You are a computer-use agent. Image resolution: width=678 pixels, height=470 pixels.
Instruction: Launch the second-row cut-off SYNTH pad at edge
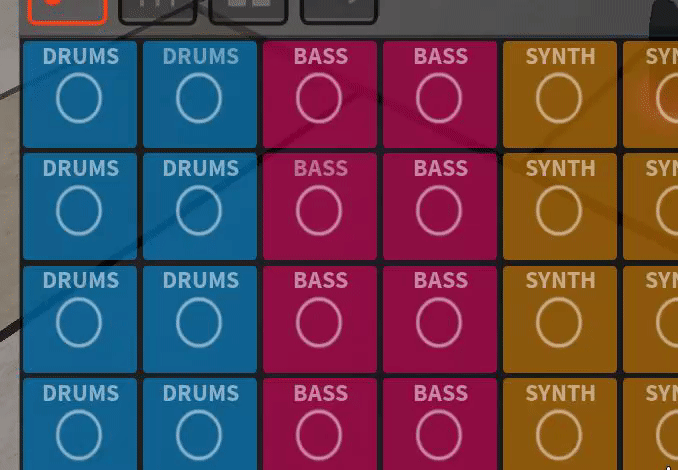[651, 207]
